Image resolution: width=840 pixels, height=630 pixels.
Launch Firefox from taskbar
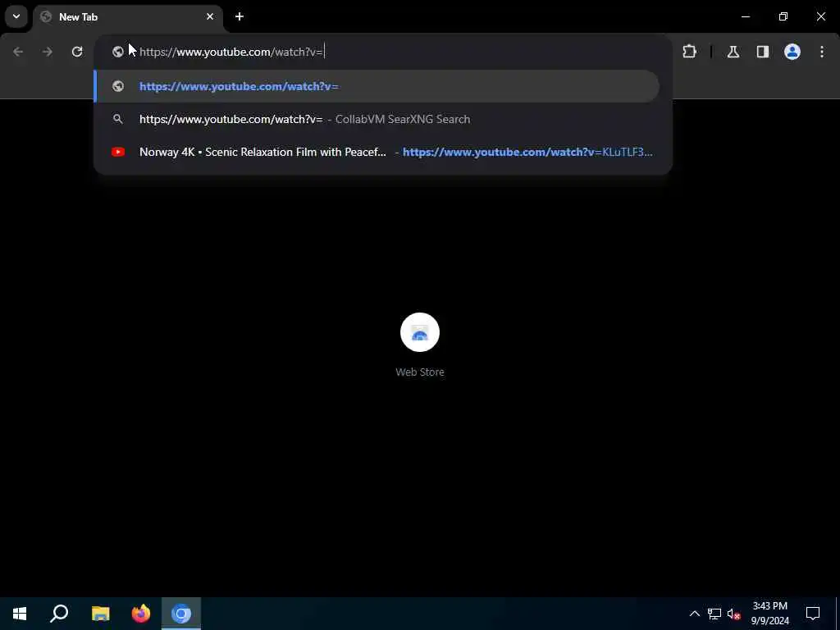click(x=141, y=614)
